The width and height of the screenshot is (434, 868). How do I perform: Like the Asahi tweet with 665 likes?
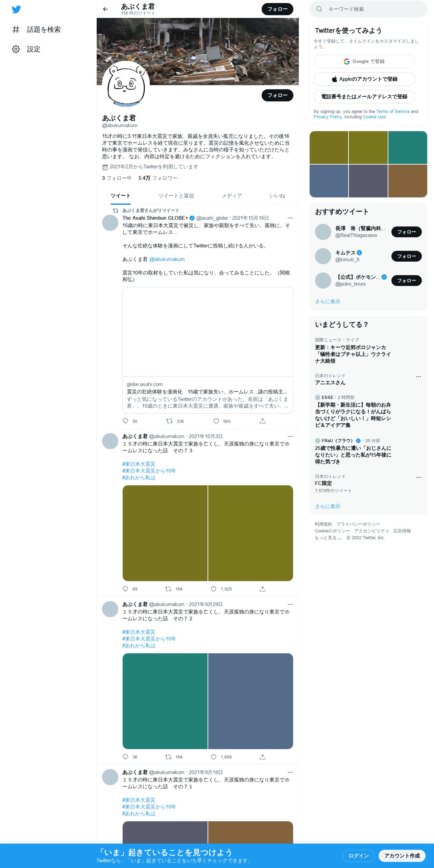click(222, 421)
